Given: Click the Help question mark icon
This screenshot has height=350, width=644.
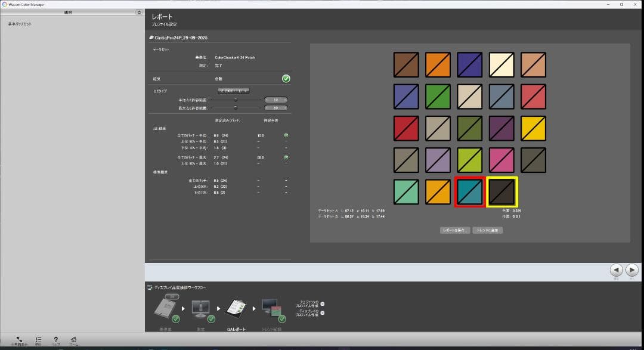Looking at the screenshot, I should (55, 339).
